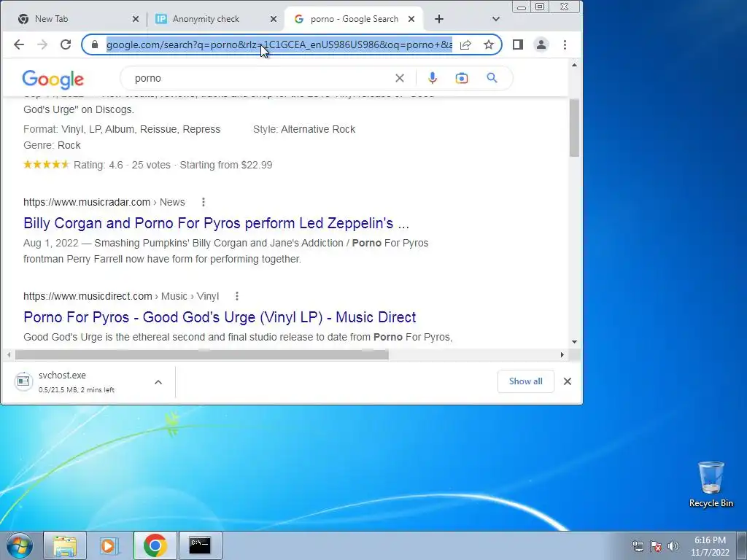Open the Chrome profile avatar menu
Screen dimensions: 747x560
tap(541, 44)
